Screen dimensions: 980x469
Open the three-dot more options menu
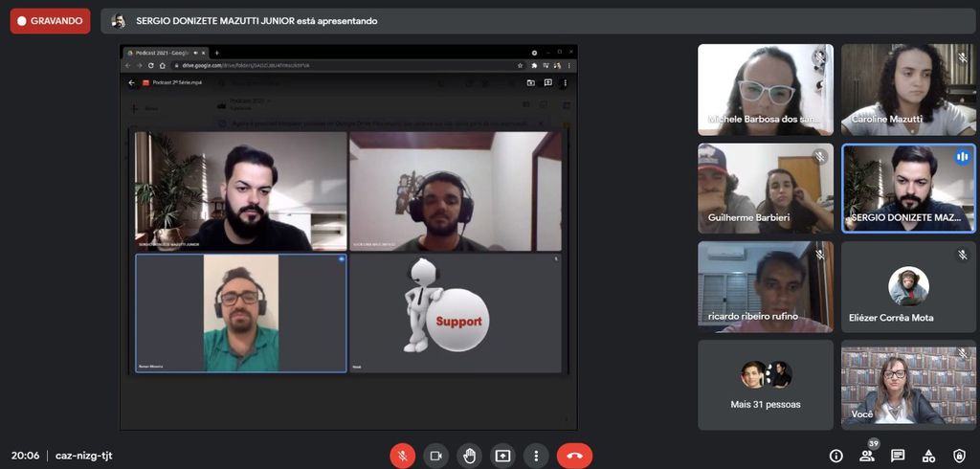coord(536,456)
